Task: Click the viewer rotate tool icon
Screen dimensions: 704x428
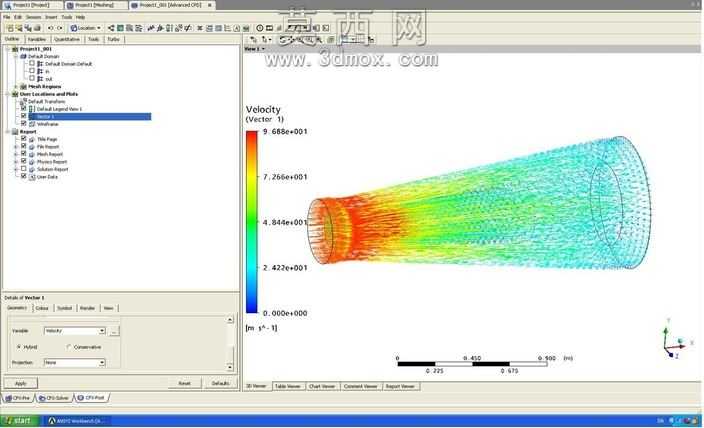Action: coord(283,40)
